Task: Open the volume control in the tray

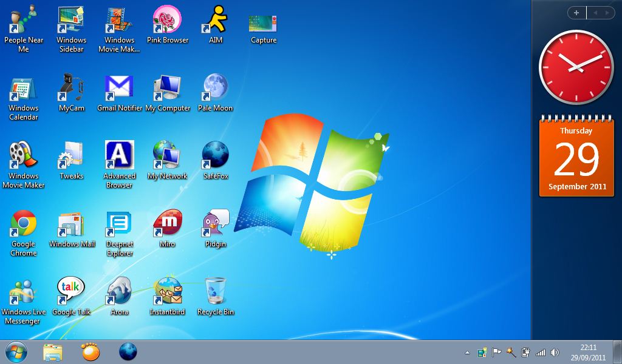Action: coord(554,352)
